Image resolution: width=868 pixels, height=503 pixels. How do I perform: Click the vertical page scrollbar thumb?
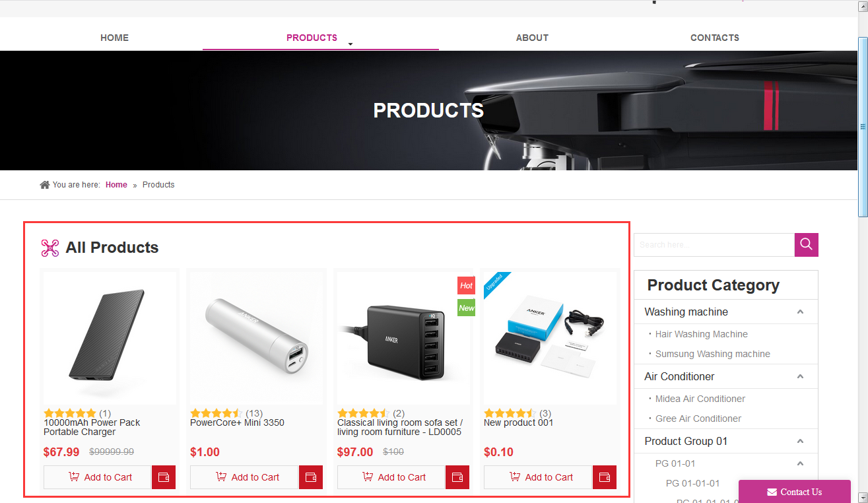[x=863, y=127]
